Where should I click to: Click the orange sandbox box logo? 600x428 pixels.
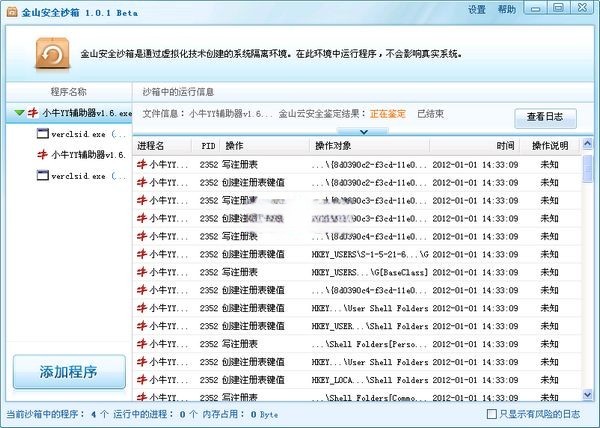click(52, 54)
